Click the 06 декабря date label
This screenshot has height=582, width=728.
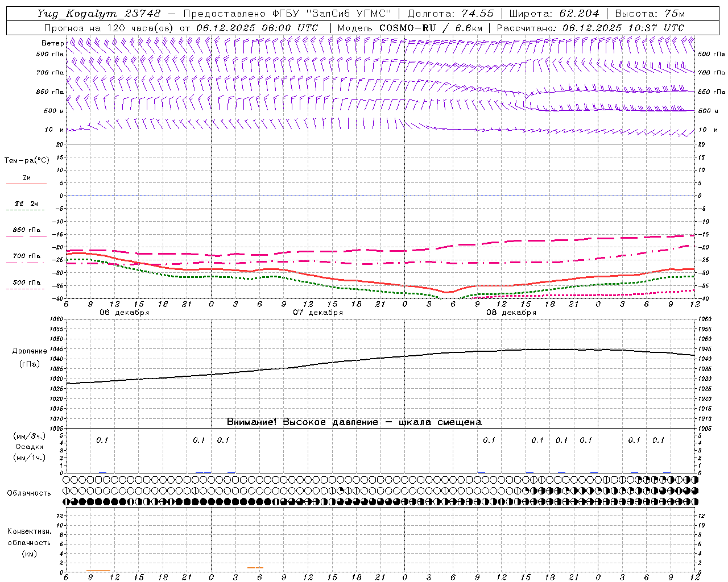coord(125,313)
